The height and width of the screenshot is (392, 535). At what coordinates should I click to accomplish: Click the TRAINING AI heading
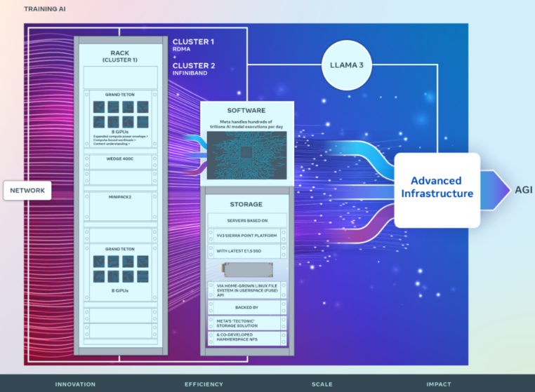[45, 9]
